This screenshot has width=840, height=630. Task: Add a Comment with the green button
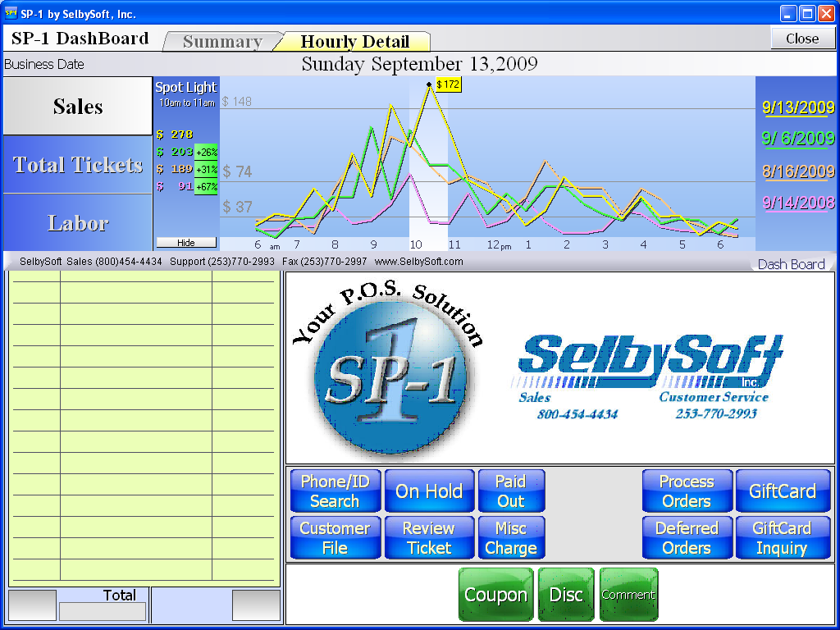click(x=628, y=595)
